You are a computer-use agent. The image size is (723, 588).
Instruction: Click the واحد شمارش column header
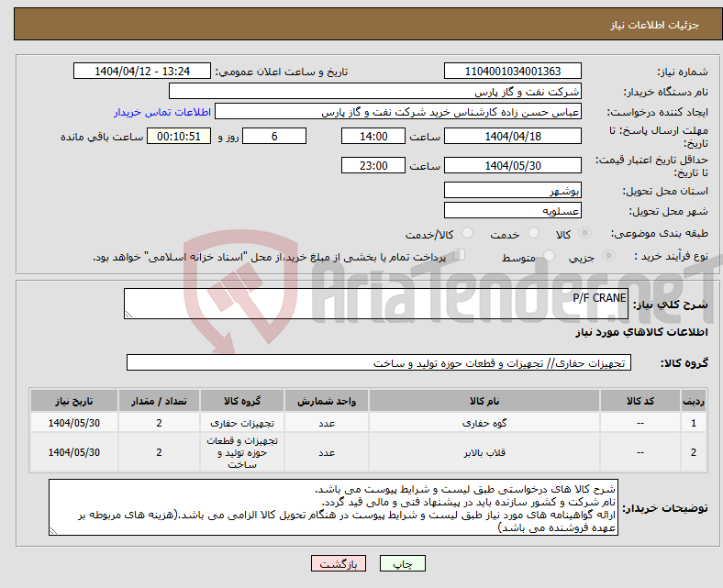pos(327,401)
